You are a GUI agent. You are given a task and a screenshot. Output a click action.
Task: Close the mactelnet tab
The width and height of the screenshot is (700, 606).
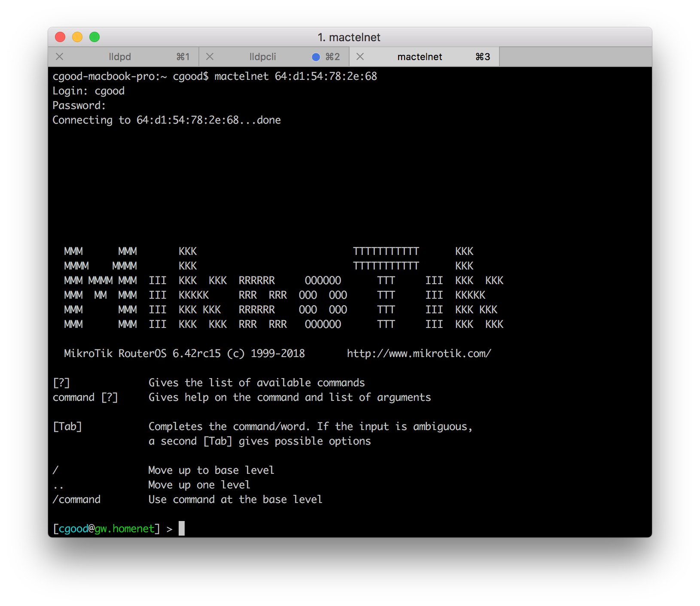click(x=360, y=57)
